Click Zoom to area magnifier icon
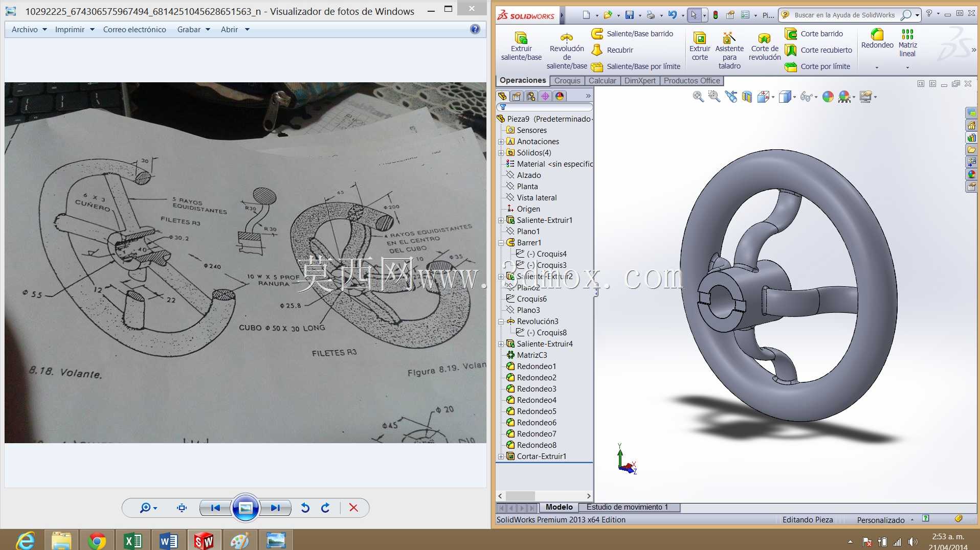The height and width of the screenshot is (550, 980). (x=714, y=97)
